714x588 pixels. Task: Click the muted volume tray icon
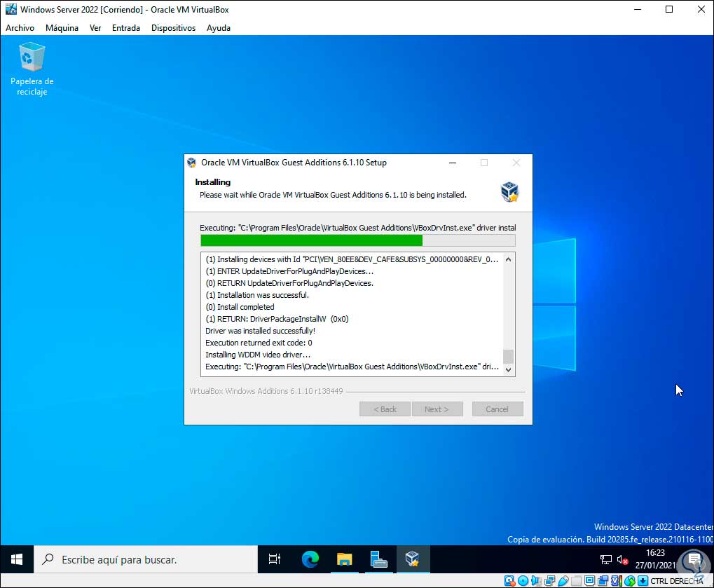tap(622, 560)
